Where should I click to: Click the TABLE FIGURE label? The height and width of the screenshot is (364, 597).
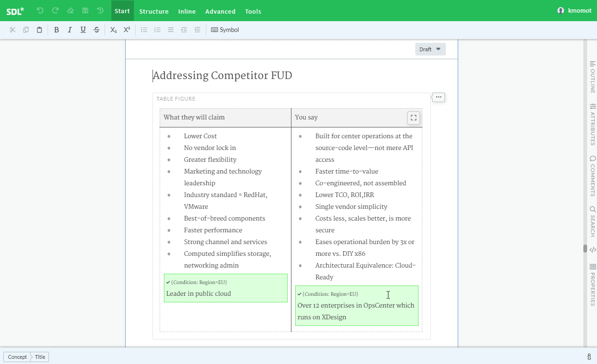click(x=176, y=99)
